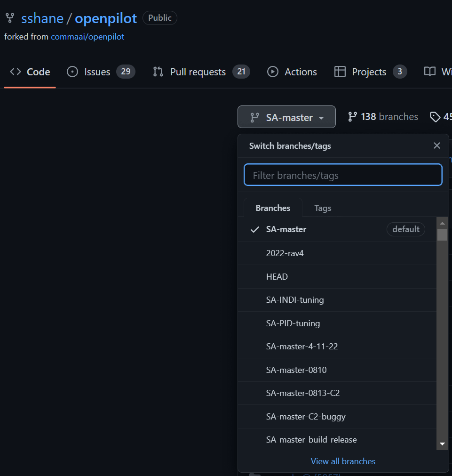Image resolution: width=452 pixels, height=476 pixels.
Task: Open the Issues tab
Action: point(101,72)
